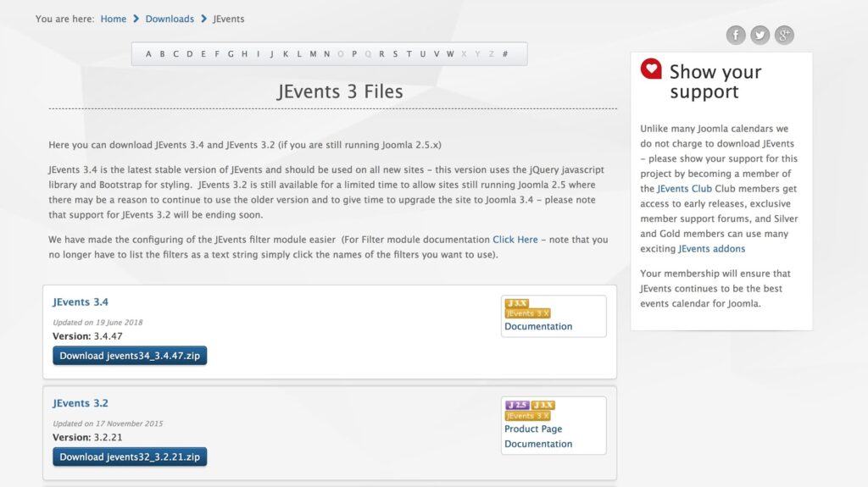Download jevents32_3.2.21.zip file
Image resolution: width=868 pixels, height=487 pixels.
pyautogui.click(x=130, y=457)
